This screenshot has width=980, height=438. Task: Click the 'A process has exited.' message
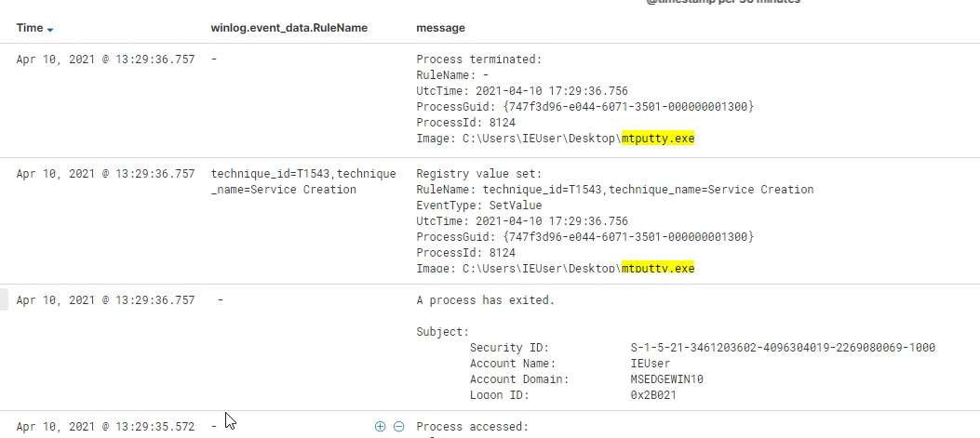[486, 300]
